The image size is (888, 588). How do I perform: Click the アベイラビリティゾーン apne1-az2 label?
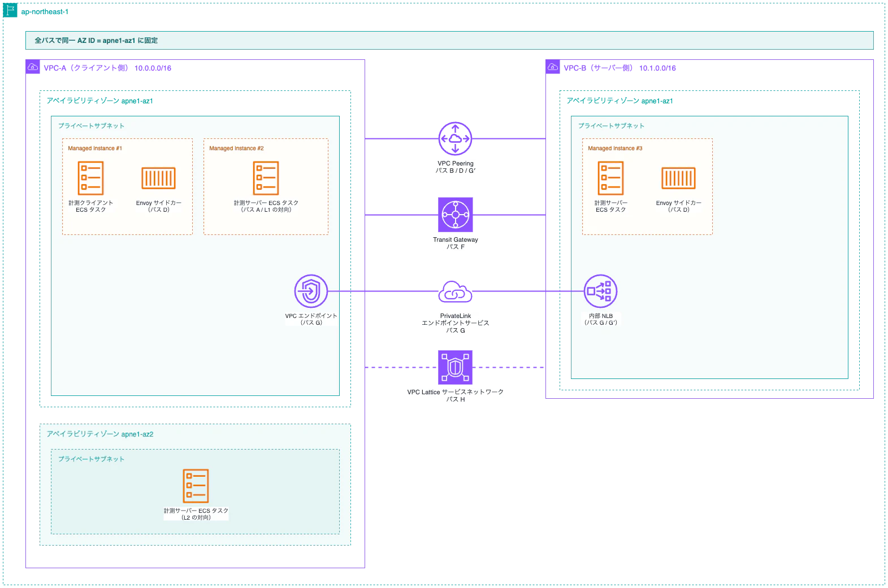point(99,434)
